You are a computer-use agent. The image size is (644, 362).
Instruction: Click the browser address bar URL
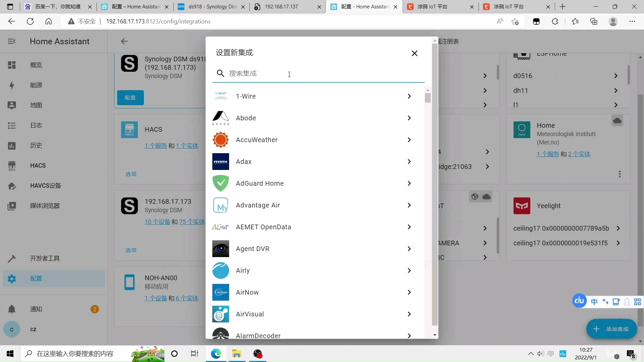tap(158, 21)
